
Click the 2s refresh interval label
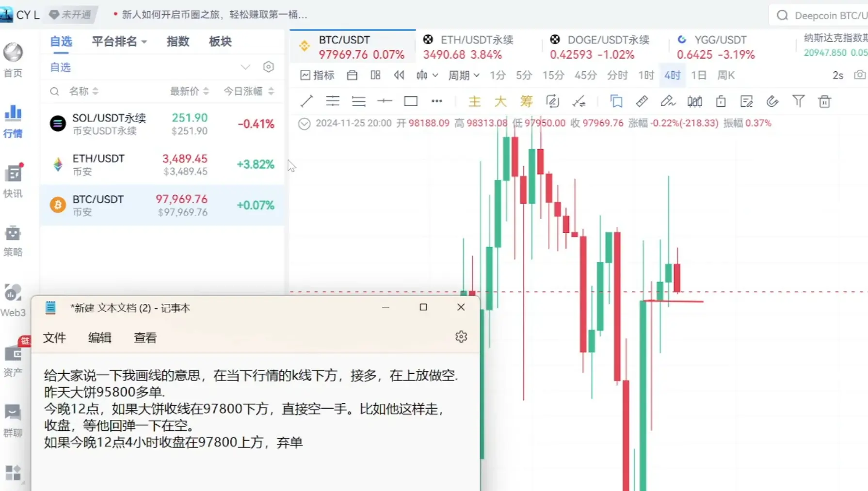[838, 75]
